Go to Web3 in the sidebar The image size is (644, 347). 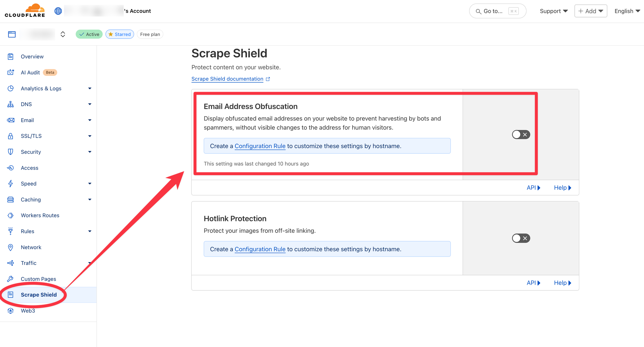click(28, 311)
